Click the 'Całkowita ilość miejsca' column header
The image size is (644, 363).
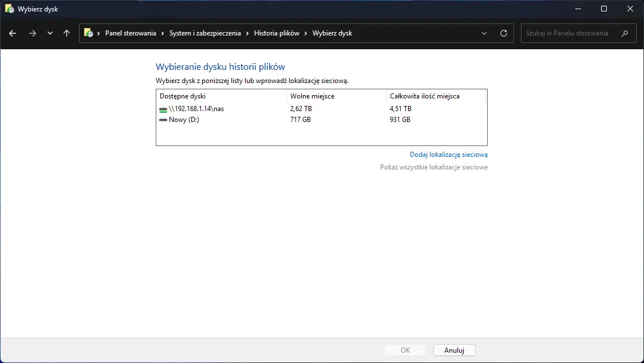point(424,96)
